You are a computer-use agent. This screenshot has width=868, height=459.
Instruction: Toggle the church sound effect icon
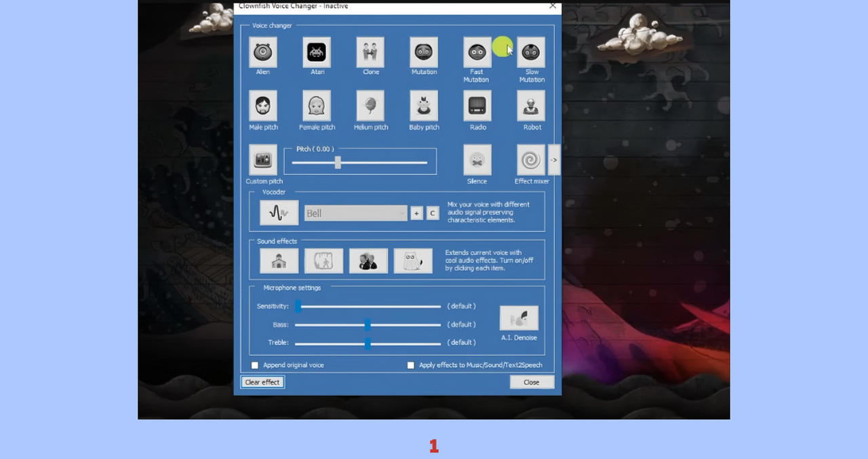279,261
